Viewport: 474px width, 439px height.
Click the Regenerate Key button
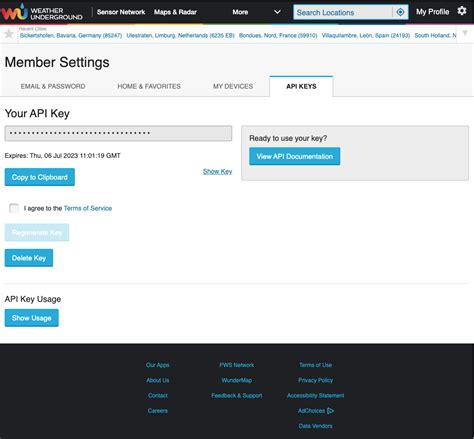37,232
